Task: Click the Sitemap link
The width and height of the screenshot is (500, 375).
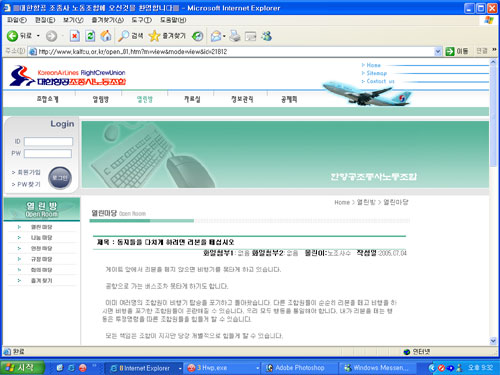Action: point(377,73)
